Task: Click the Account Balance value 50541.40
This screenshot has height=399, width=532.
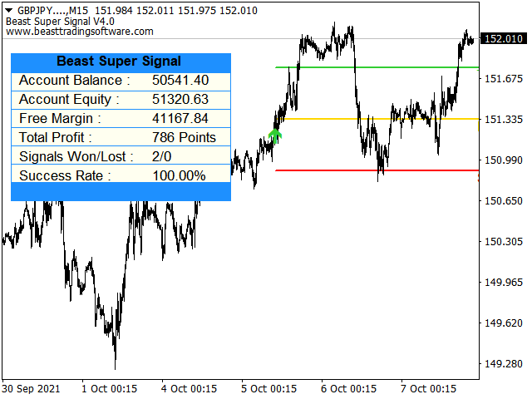Action: (180, 81)
